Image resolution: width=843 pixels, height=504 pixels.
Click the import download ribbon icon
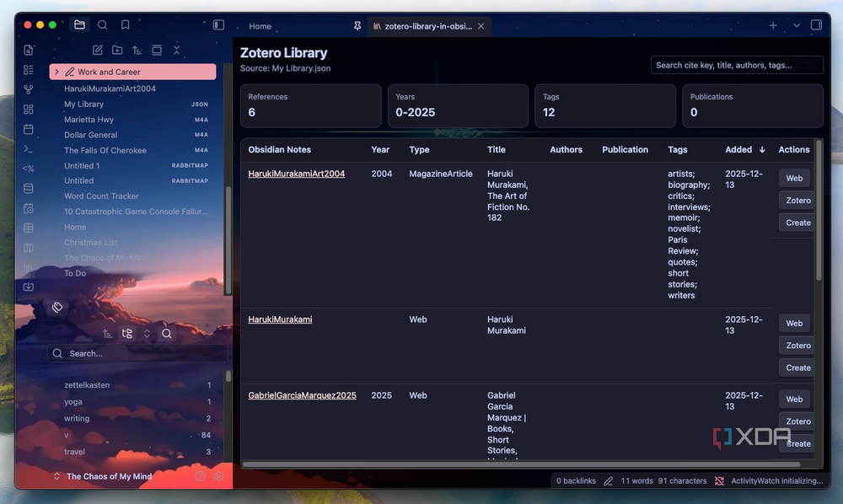(29, 287)
